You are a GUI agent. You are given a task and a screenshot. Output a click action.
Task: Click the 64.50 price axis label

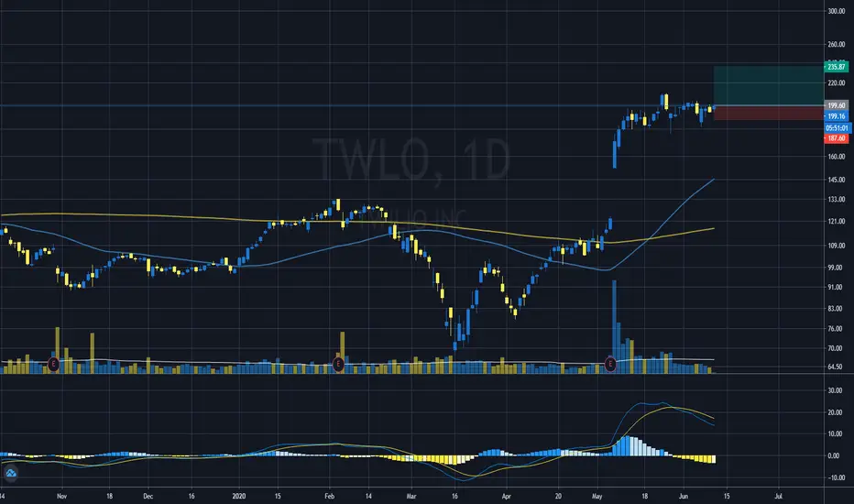click(836, 367)
